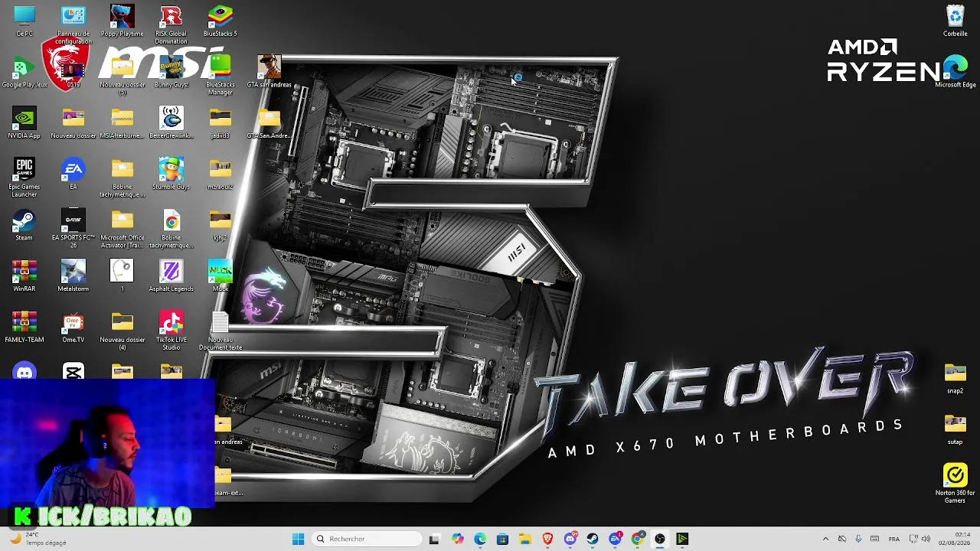Click the Ome.TV shortcut
Viewport: 980px width, 551px height.
[x=73, y=327]
